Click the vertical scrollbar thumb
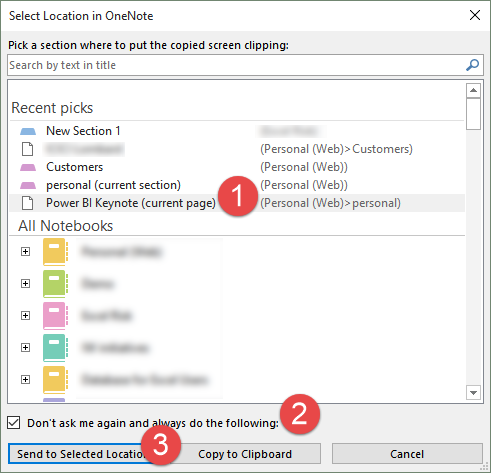The image size is (491, 473). click(x=473, y=114)
